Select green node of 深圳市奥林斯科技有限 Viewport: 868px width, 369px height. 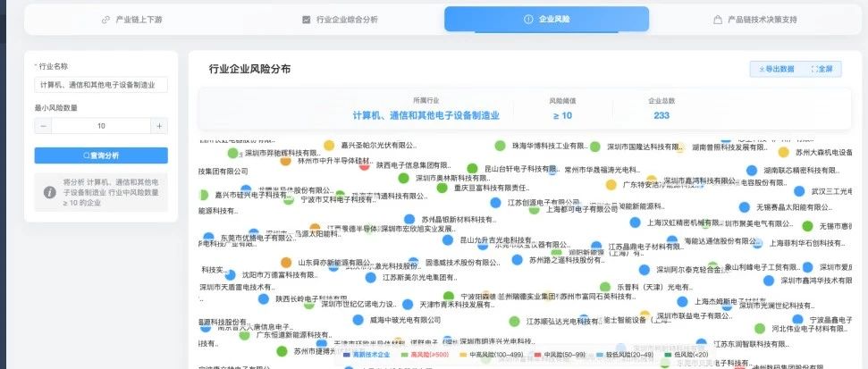coord(403,178)
